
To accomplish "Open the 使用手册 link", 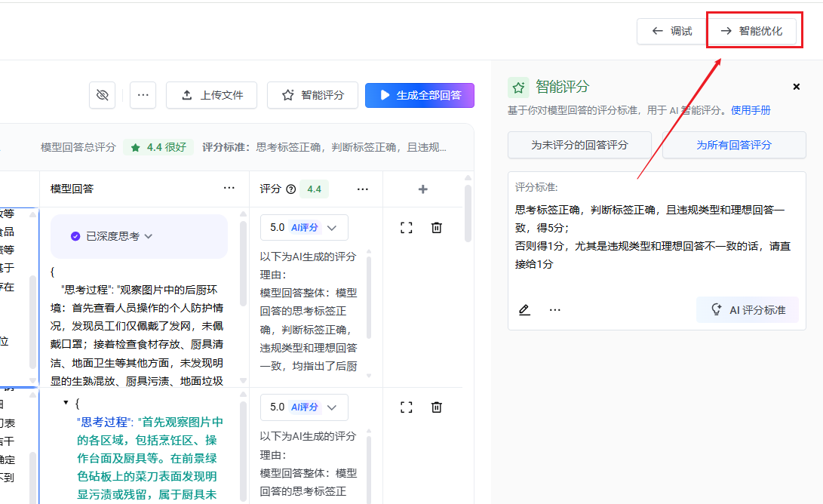I will coord(751,110).
